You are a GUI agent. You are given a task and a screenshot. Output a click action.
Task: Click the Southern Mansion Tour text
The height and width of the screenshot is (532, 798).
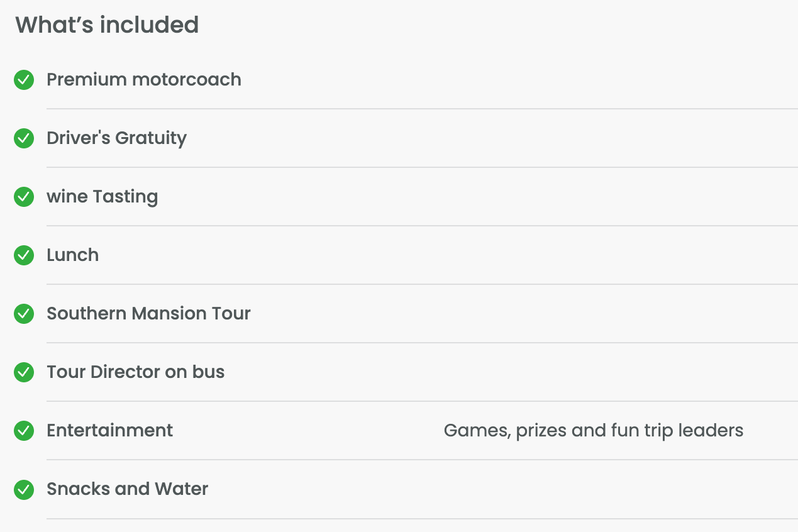(x=148, y=314)
